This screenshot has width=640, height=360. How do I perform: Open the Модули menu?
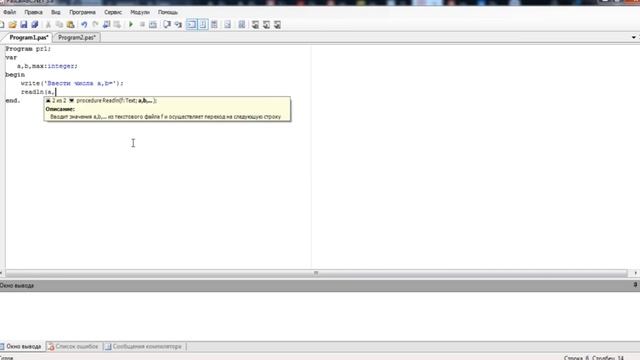140,12
